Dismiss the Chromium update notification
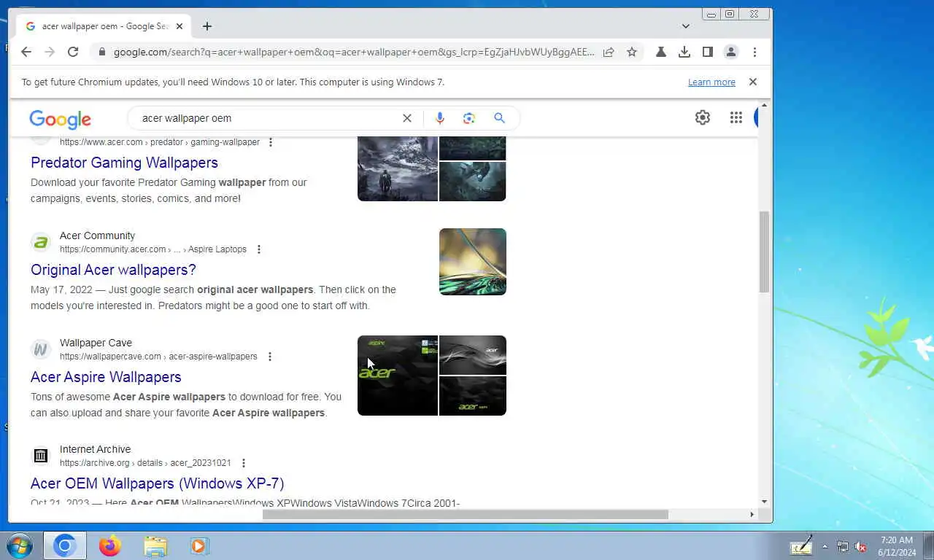 click(753, 82)
